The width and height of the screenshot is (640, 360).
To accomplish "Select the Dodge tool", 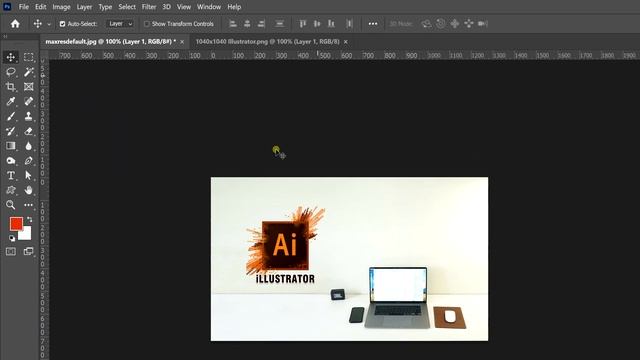I will pyautogui.click(x=11, y=161).
